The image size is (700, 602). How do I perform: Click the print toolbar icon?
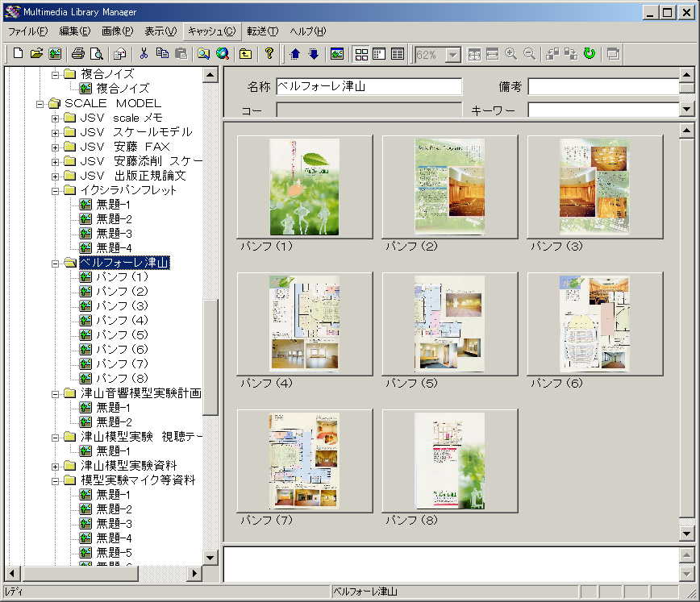78,54
